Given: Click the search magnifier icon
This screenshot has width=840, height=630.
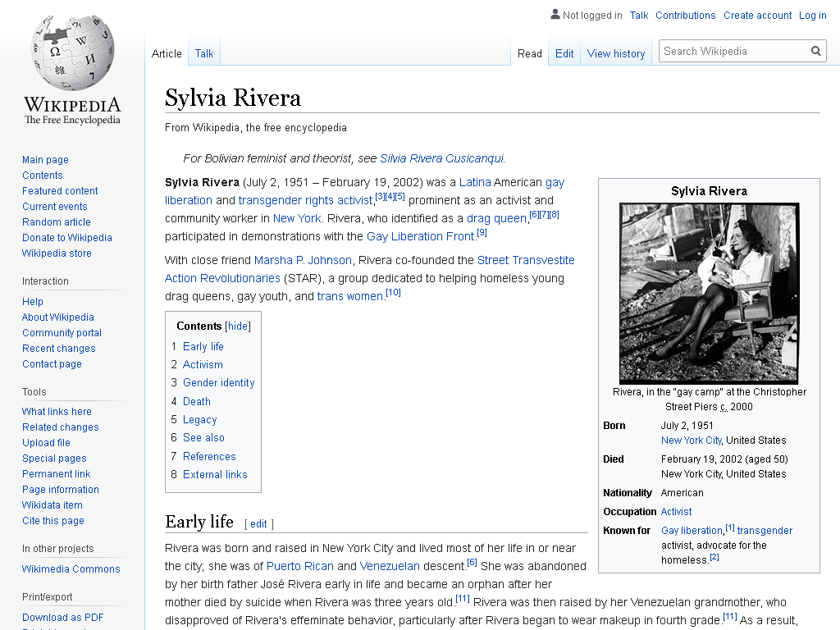Looking at the screenshot, I should [x=816, y=51].
